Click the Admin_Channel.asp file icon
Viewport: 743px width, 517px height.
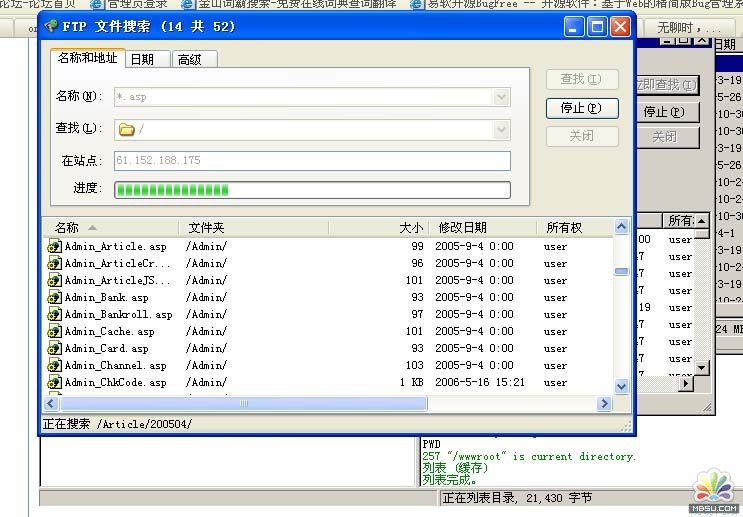pos(55,365)
